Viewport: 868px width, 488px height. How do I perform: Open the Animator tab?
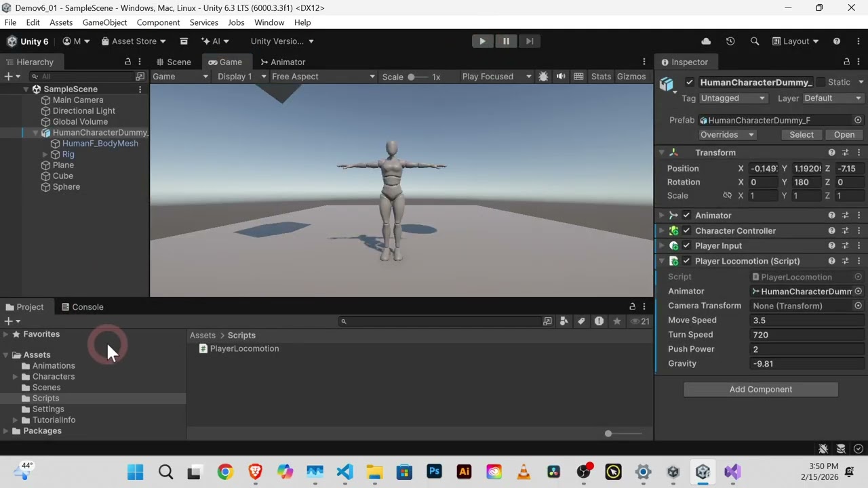[283, 62]
